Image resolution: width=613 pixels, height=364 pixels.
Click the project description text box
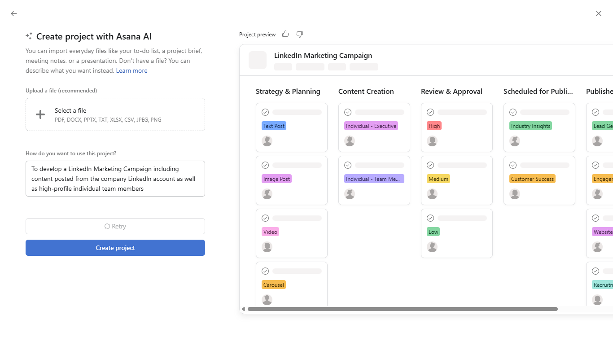tap(115, 178)
